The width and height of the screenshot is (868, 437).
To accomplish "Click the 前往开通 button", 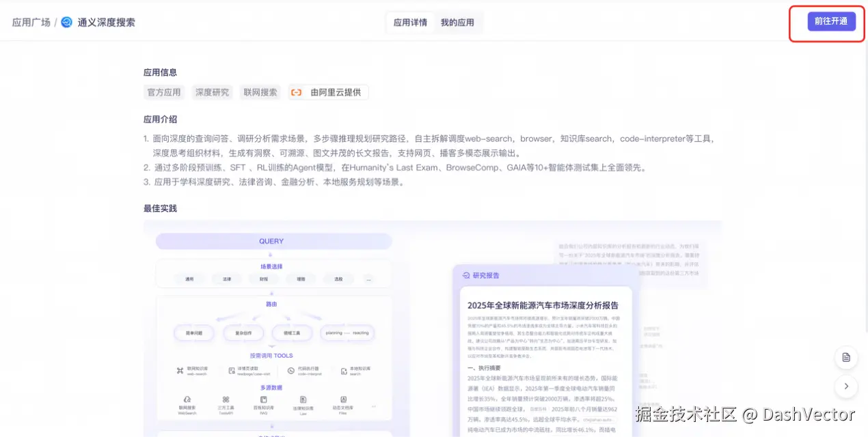I will [831, 21].
